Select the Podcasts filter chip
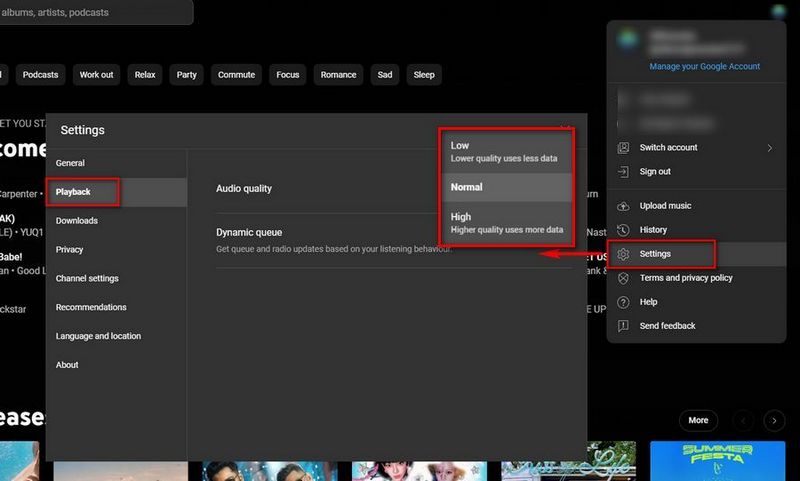800x481 pixels. (41, 75)
